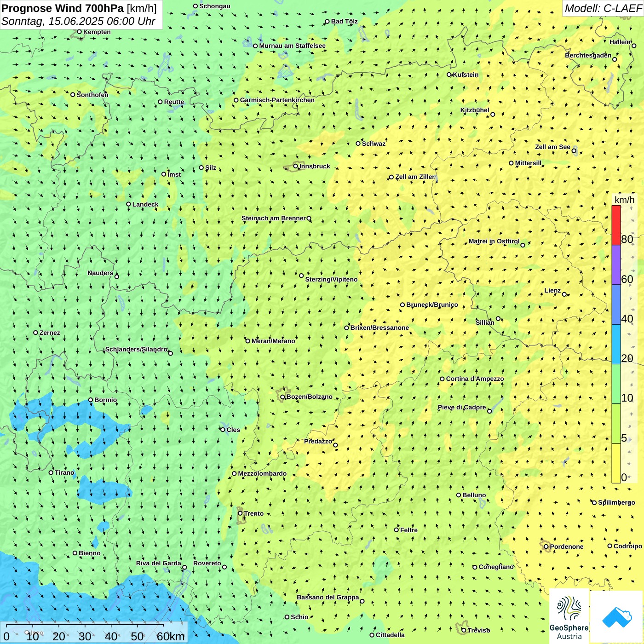Click the Cortina d'Ampezzo marker
The width and height of the screenshot is (644, 644).
pyautogui.click(x=442, y=379)
